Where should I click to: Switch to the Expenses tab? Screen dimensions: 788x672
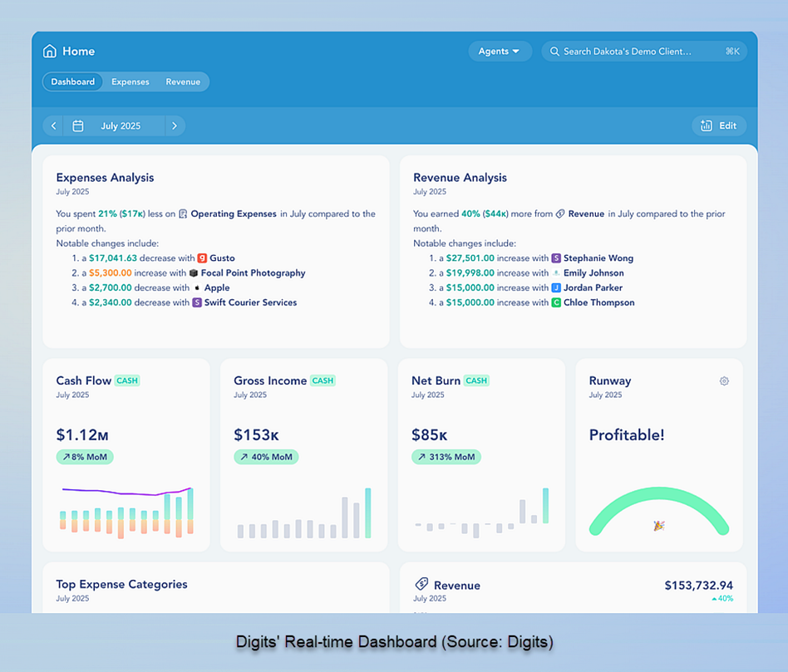click(x=131, y=82)
